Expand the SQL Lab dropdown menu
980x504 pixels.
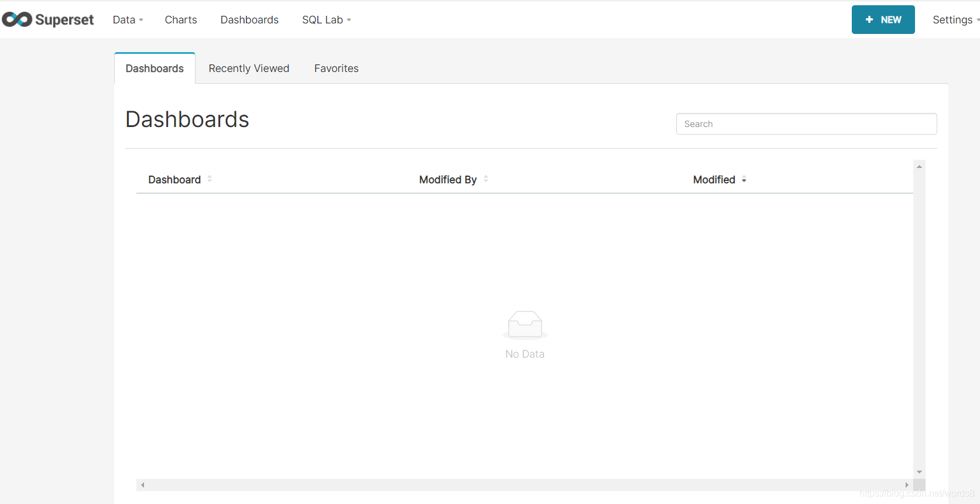tap(326, 20)
